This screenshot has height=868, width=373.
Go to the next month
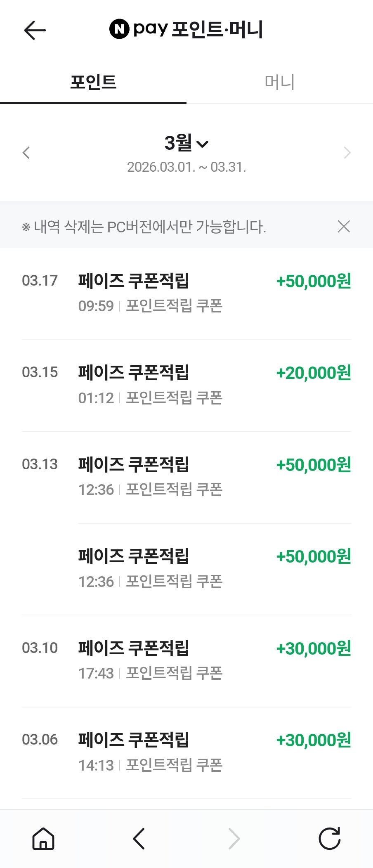(347, 153)
